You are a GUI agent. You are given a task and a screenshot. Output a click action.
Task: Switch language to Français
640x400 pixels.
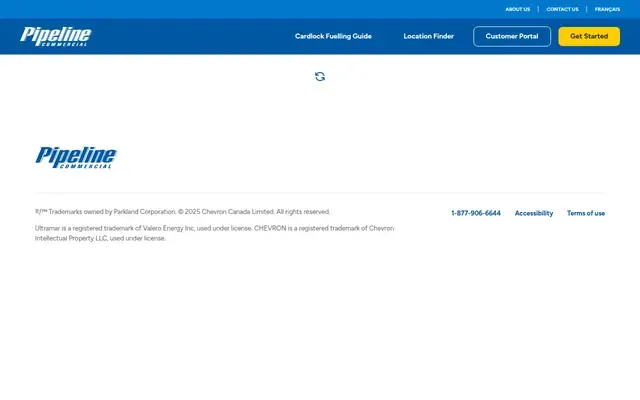pos(607,9)
